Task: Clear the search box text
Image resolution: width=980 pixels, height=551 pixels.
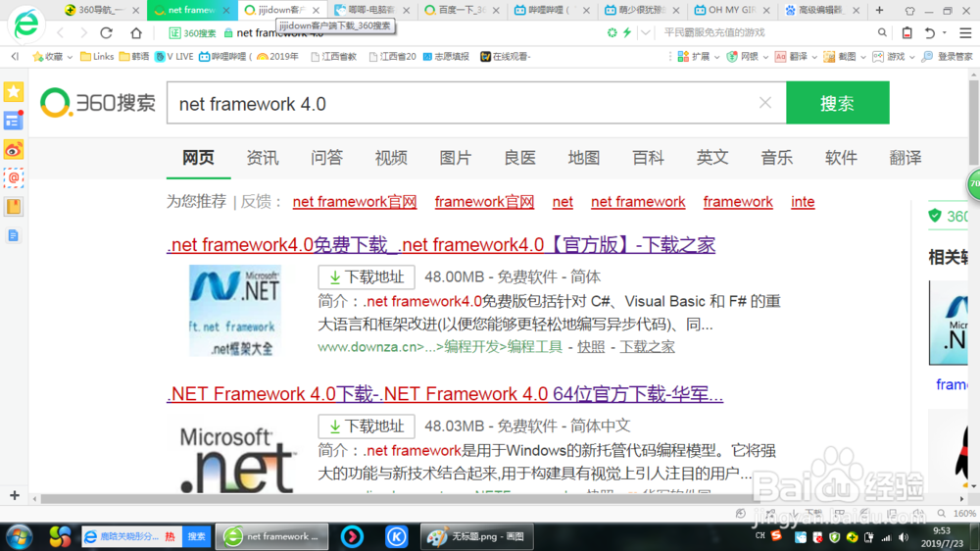Action: (x=765, y=103)
